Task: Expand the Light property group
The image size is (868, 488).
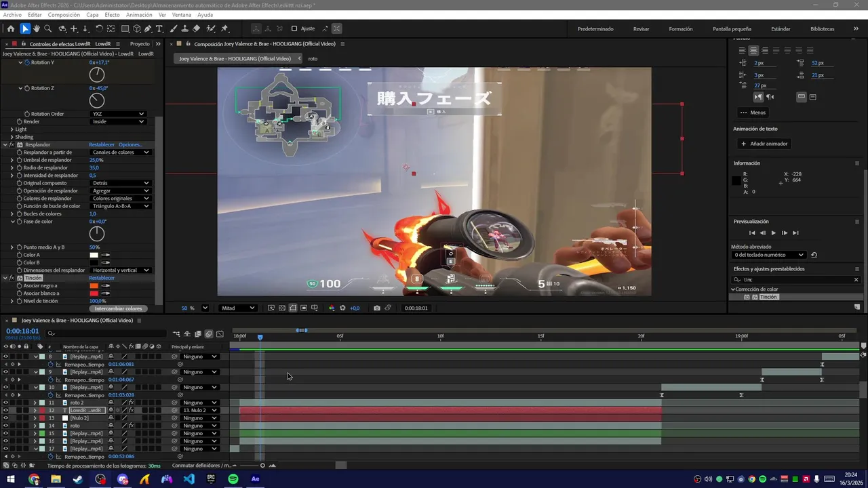Action: point(12,129)
